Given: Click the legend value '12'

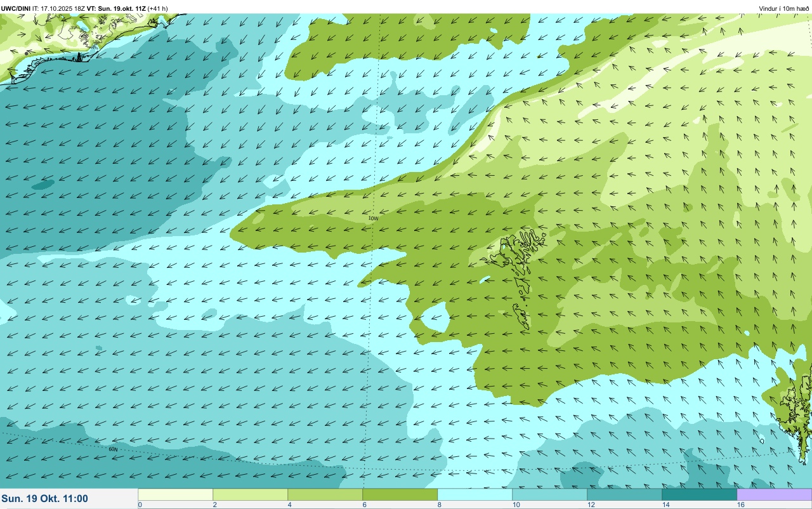Looking at the screenshot, I should (590, 505).
